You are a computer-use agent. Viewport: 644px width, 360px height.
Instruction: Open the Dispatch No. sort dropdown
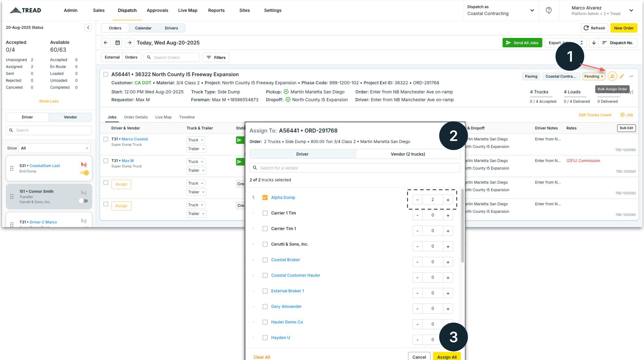tap(618, 43)
